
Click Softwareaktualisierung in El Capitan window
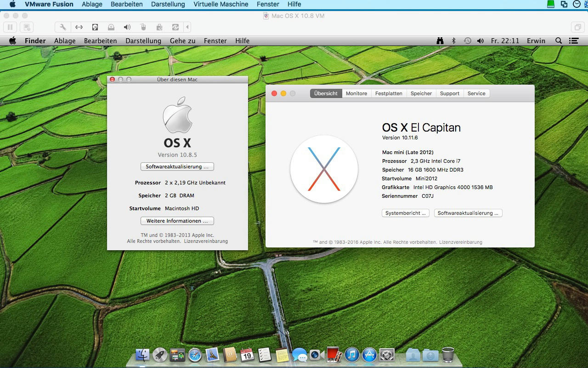coord(468,213)
